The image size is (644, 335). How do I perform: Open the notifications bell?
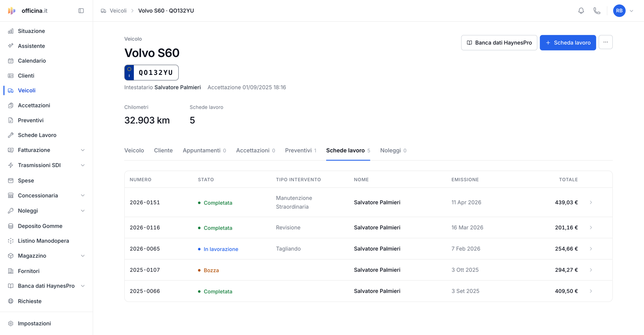click(581, 11)
